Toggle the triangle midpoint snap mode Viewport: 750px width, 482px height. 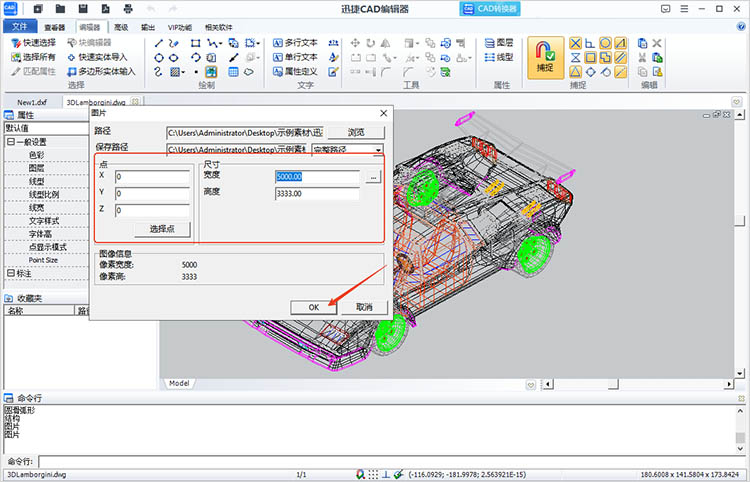pyautogui.click(x=575, y=72)
